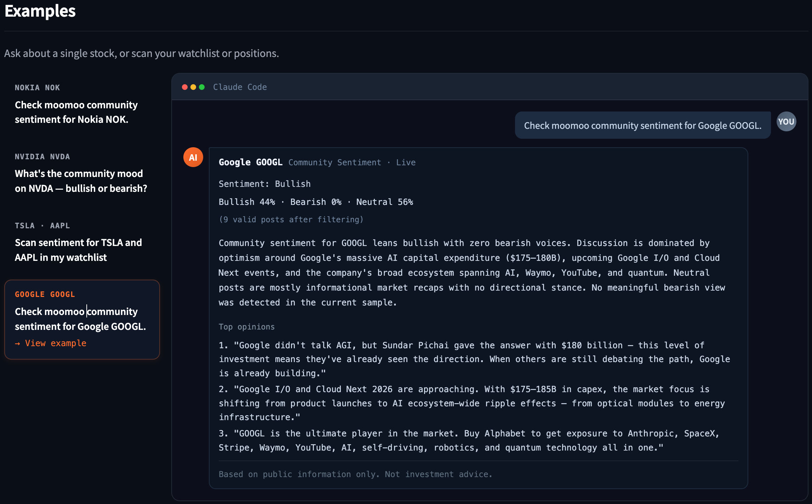
Task: Click the '(9 valid posts after filtering)' note
Action: point(291,219)
